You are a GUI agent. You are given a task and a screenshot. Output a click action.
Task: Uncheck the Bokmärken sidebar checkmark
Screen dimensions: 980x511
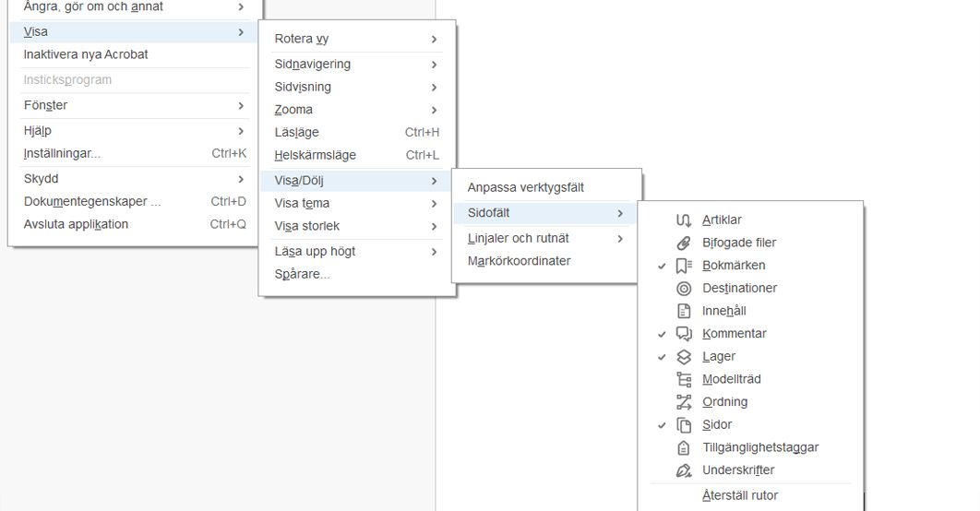(x=662, y=266)
